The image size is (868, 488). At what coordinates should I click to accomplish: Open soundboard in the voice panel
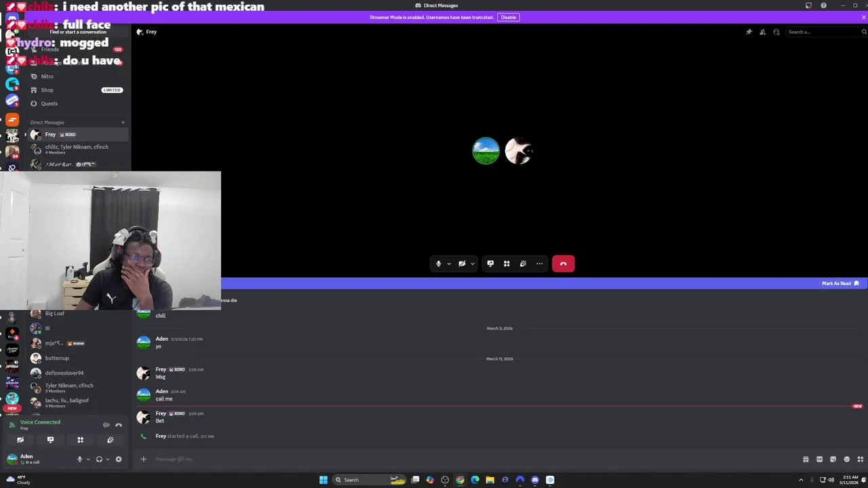[110, 440]
